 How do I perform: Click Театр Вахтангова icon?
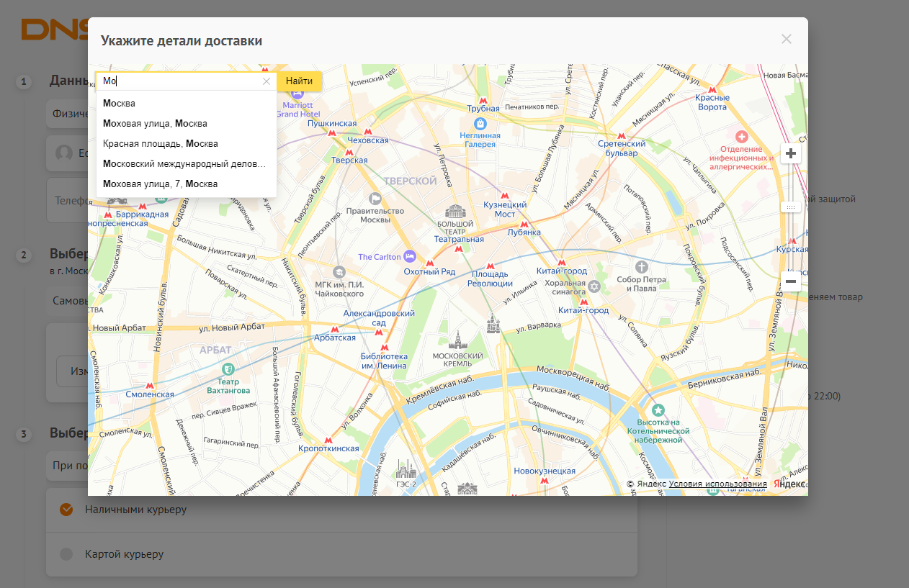coord(228,369)
